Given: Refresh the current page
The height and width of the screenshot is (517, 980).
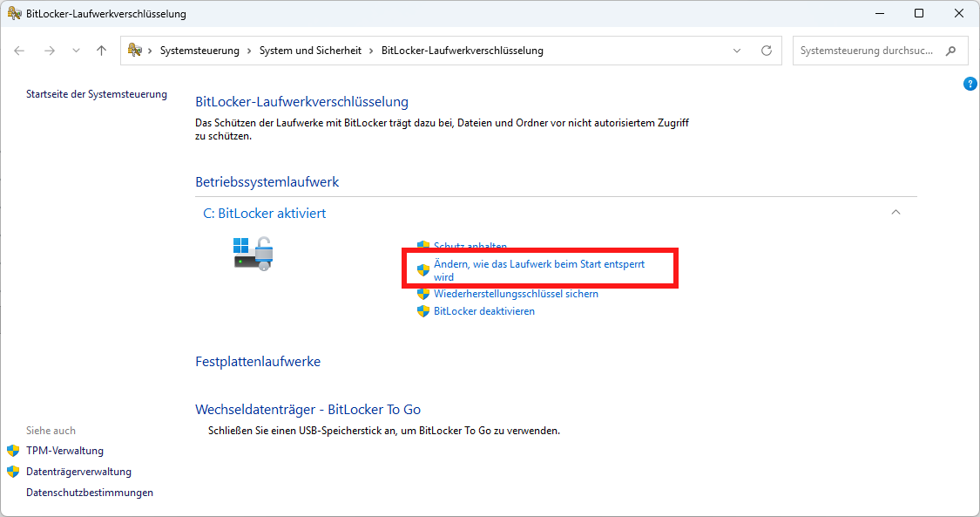Looking at the screenshot, I should (x=767, y=51).
